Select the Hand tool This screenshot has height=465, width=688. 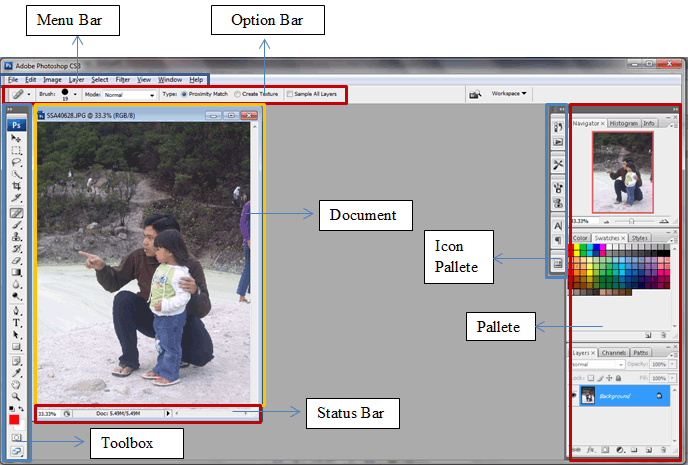(16, 385)
